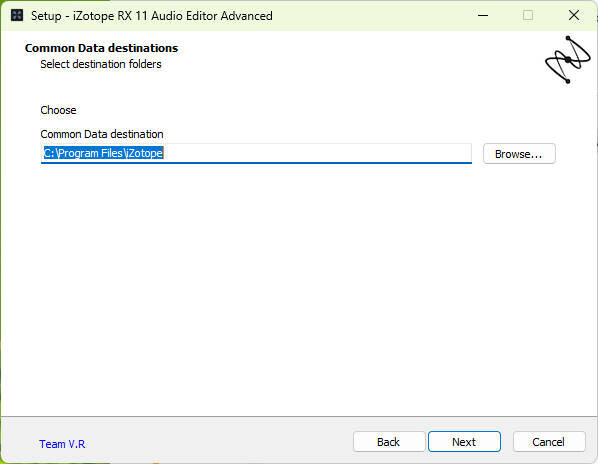Click the blue underline beneath the path field
Screen dimensions: 598x464
[256, 163]
